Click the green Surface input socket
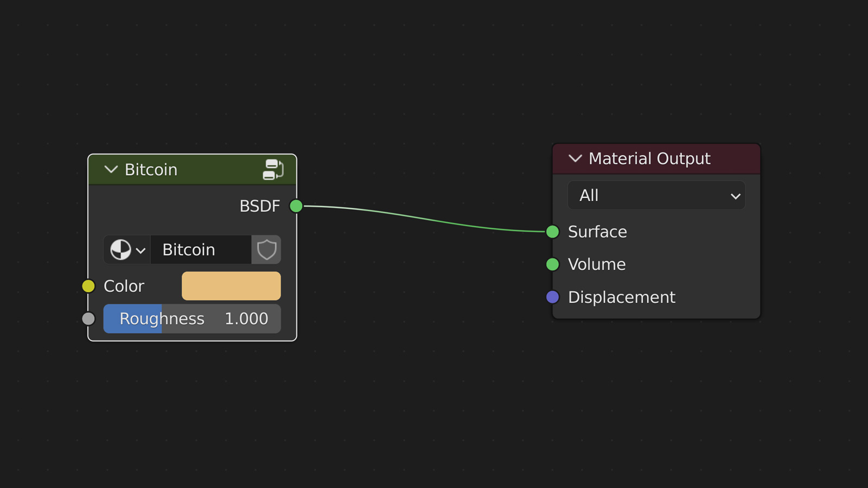Screen dimensions: 868x488 [x=552, y=232]
